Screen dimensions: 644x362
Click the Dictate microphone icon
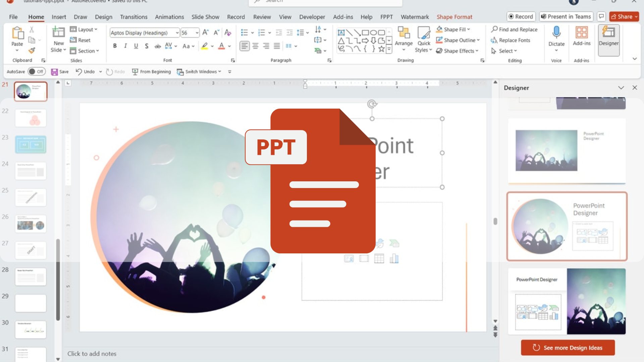pyautogui.click(x=556, y=33)
